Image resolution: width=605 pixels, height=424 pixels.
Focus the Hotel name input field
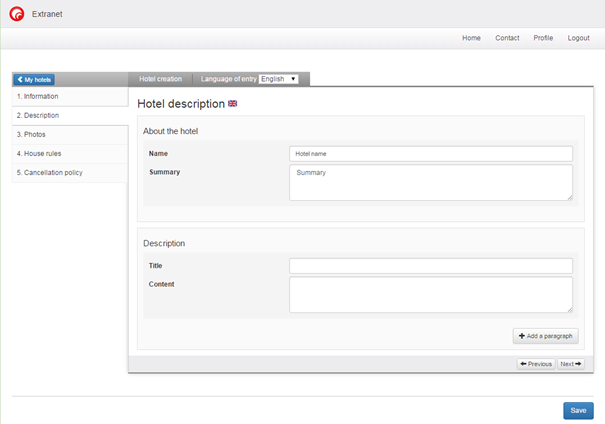(430, 154)
